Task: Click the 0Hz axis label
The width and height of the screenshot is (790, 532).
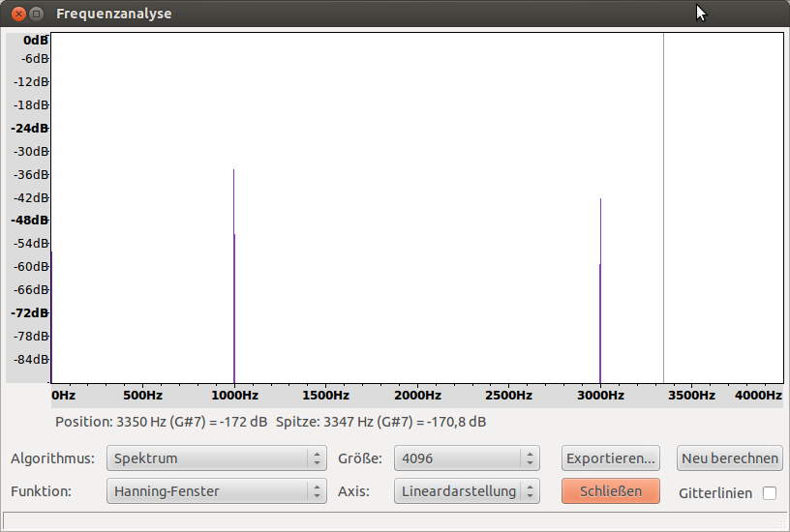Action: (x=64, y=395)
